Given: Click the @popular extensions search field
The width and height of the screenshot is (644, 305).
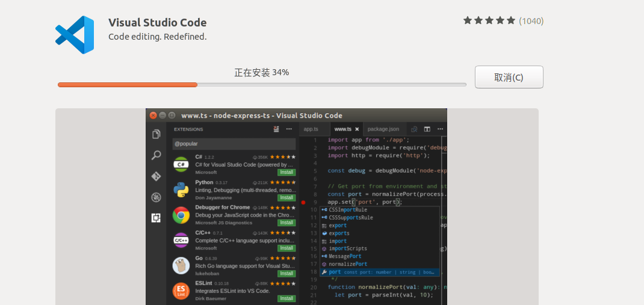Looking at the screenshot, I should tap(234, 144).
